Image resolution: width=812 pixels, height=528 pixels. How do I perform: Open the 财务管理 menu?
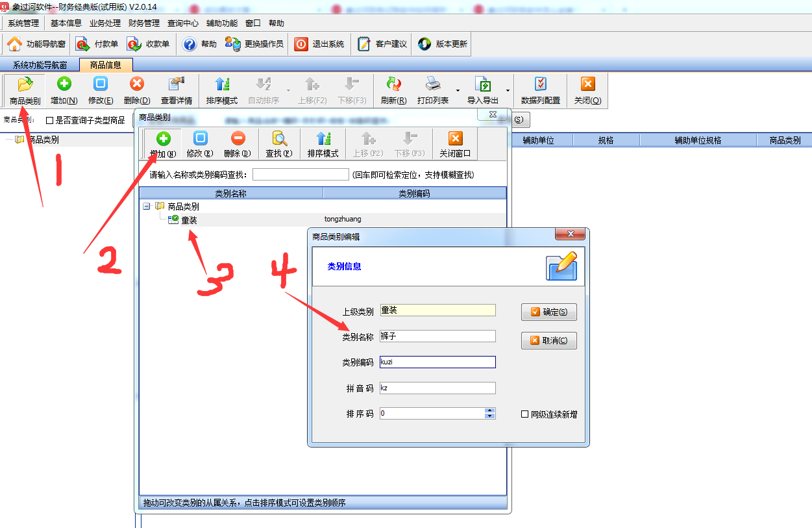coord(144,23)
